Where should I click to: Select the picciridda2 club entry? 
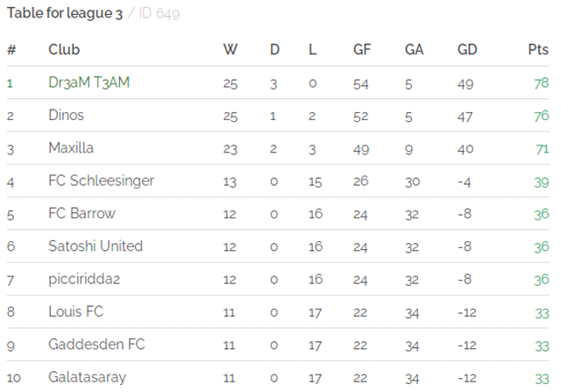pos(84,279)
